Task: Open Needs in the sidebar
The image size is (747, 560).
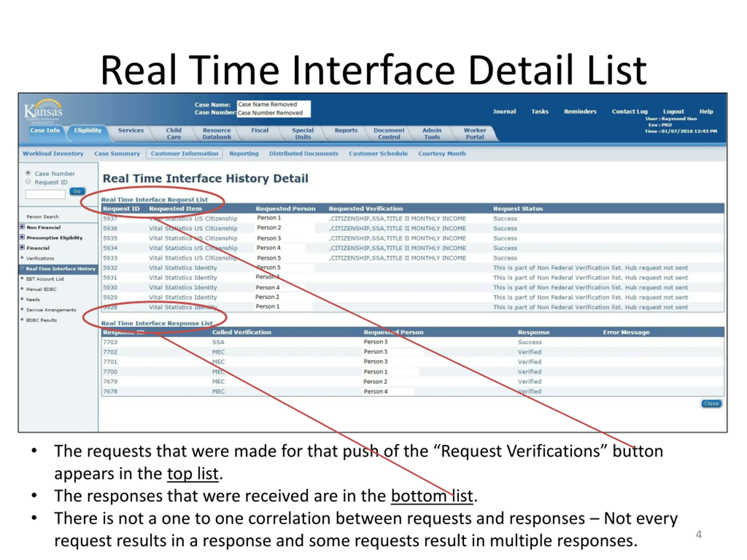Action: [33, 300]
